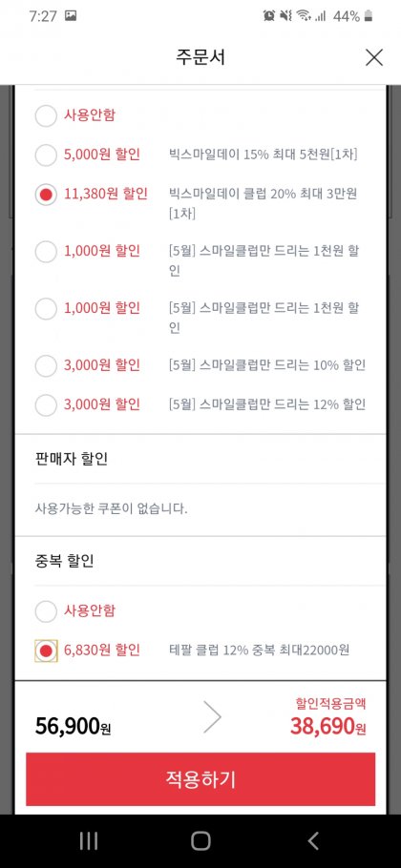Tap the Android back arrow icon
The width and height of the screenshot is (401, 868).
313,841
